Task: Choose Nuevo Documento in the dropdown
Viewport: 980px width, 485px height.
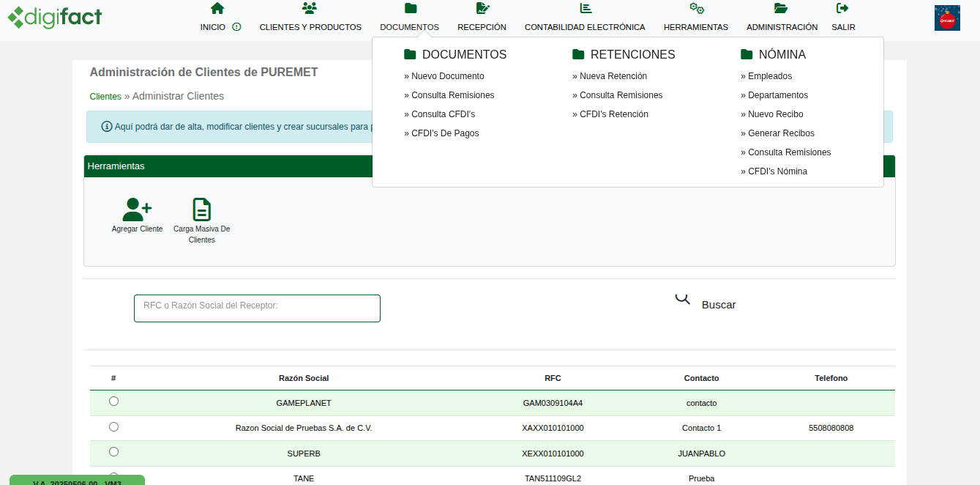Action: [x=444, y=76]
